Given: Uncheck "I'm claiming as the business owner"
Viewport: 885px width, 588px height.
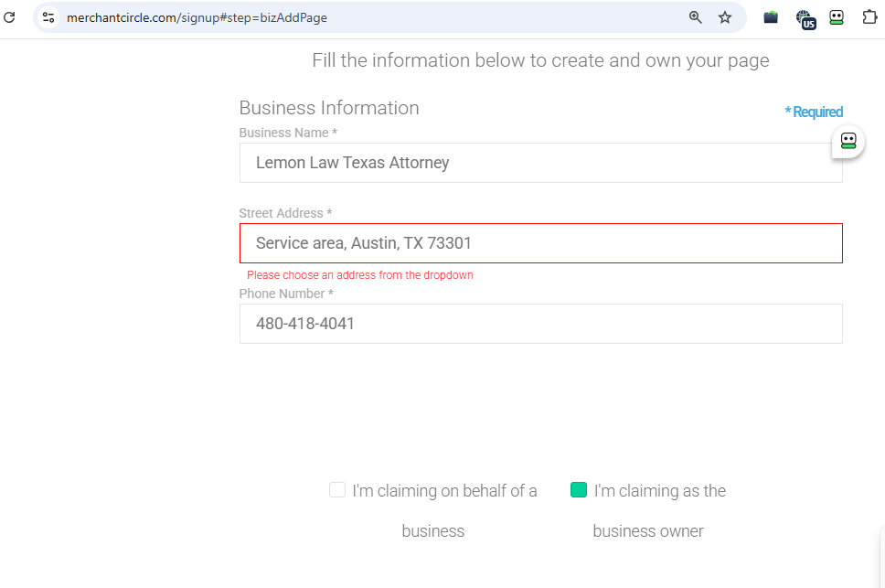Looking at the screenshot, I should click(578, 490).
